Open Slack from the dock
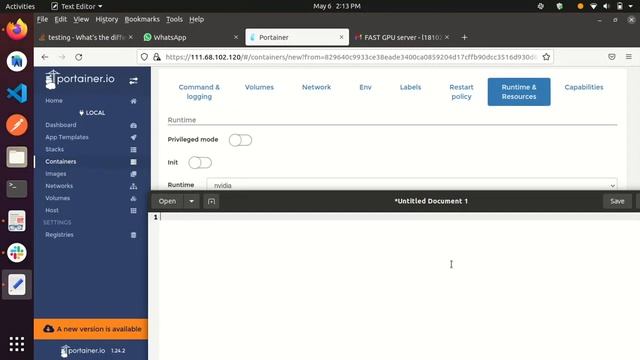 pyautogui.click(x=17, y=253)
